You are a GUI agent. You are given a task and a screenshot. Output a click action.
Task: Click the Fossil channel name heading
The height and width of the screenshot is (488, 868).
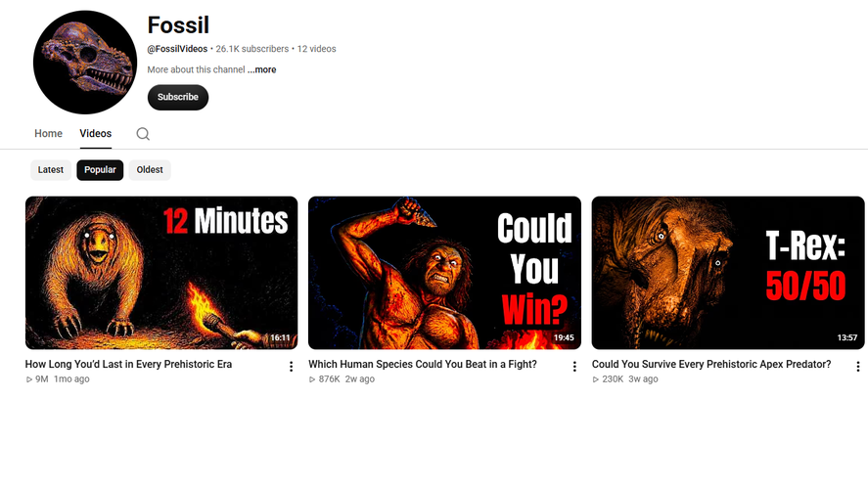coord(178,24)
